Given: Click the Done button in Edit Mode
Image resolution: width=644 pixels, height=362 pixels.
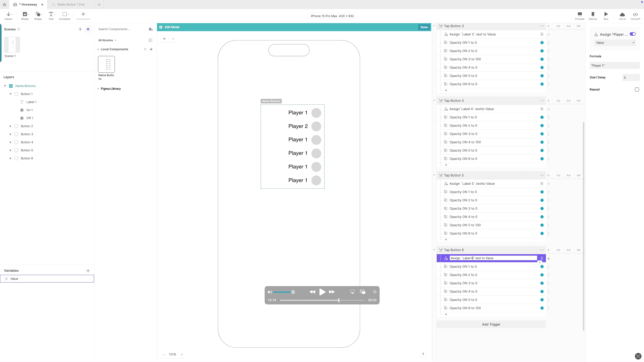Looking at the screenshot, I should [424, 27].
